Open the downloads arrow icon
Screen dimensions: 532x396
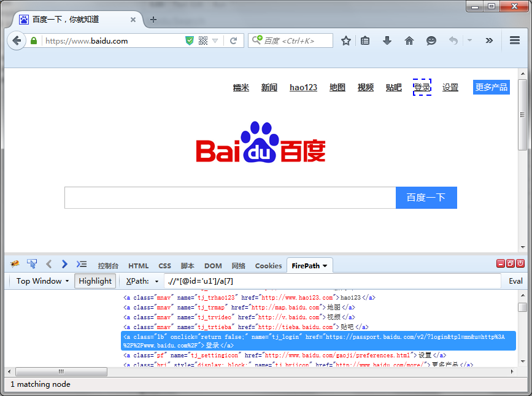(387, 41)
